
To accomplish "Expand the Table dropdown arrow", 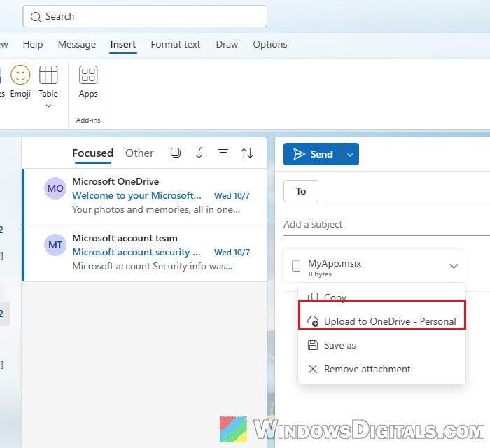I will [48, 106].
